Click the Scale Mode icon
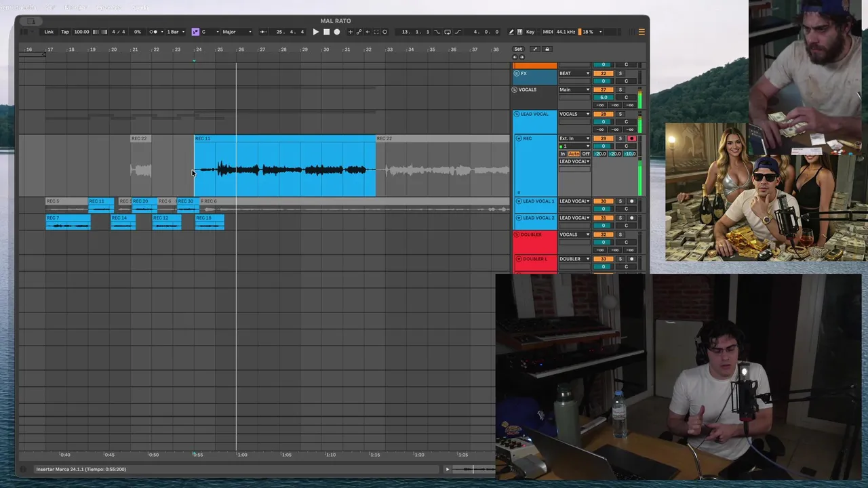This screenshot has width=868, height=488. point(195,32)
